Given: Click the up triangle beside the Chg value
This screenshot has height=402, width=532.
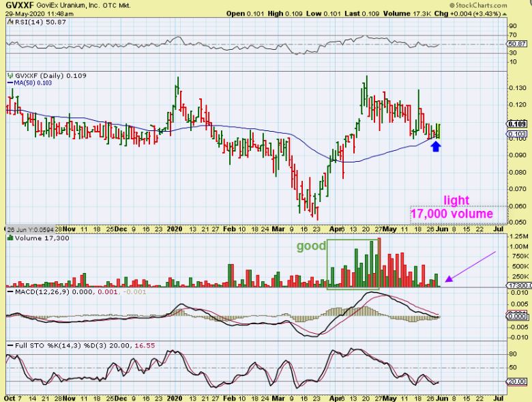Looking at the screenshot, I should (x=504, y=14).
